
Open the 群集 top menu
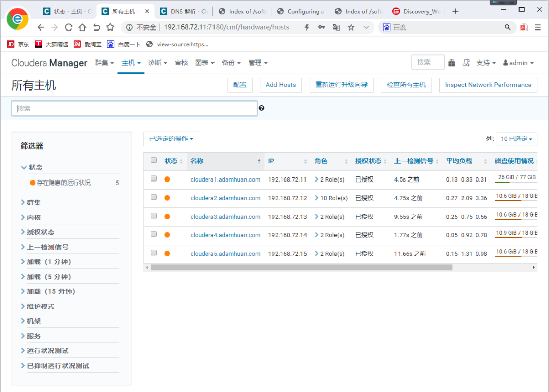(104, 63)
